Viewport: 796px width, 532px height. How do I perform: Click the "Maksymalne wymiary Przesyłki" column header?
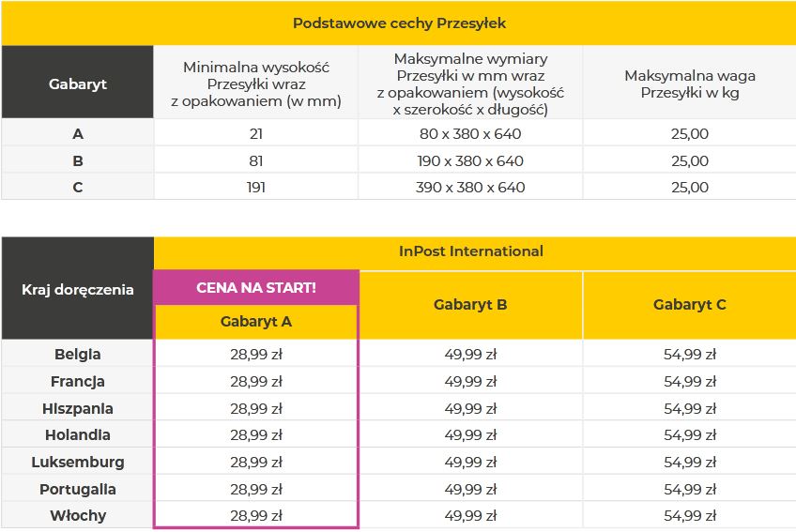pos(470,84)
